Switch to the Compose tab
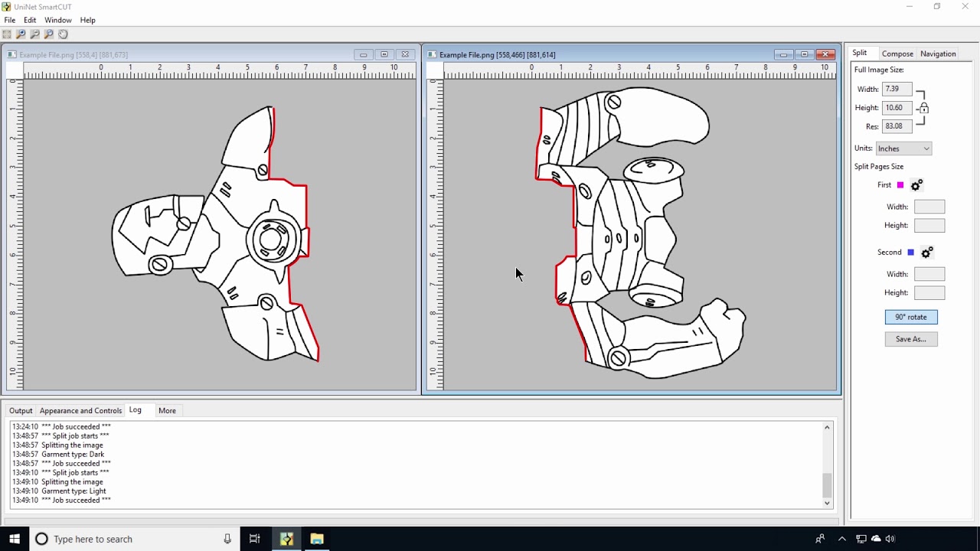 tap(897, 54)
